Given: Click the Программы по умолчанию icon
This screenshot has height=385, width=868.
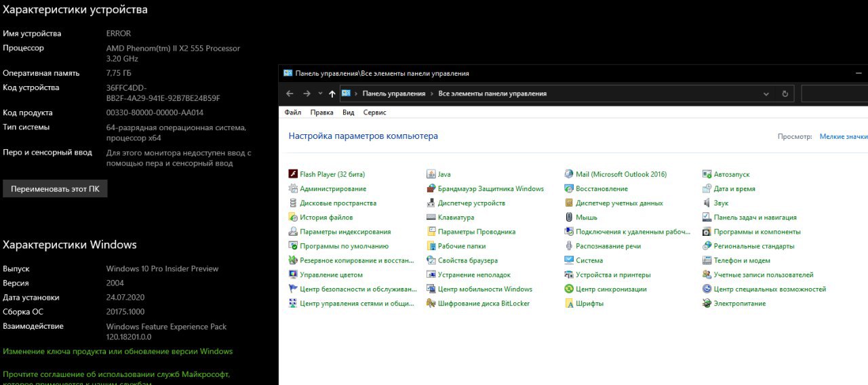Looking at the screenshot, I should [293, 246].
